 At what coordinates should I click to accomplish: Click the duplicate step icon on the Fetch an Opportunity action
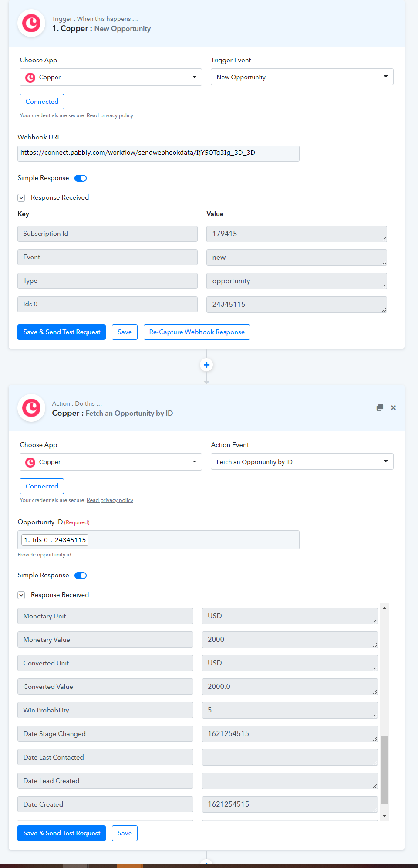click(380, 407)
